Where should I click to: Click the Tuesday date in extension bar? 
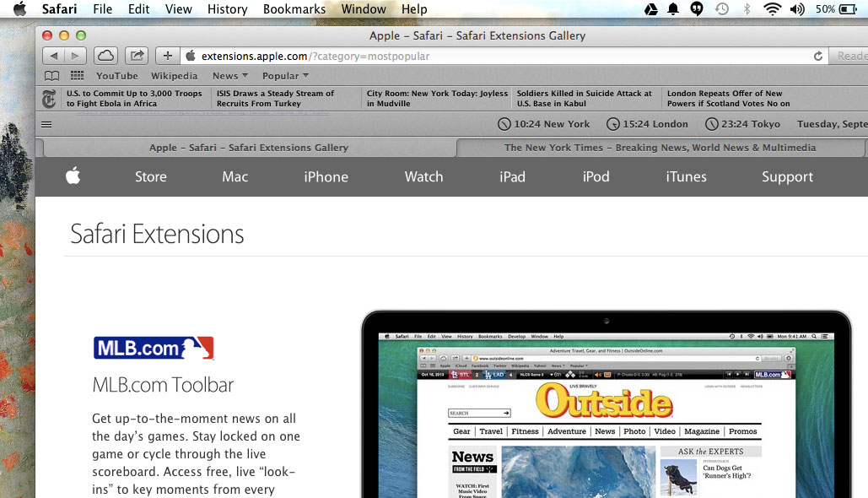(x=832, y=124)
